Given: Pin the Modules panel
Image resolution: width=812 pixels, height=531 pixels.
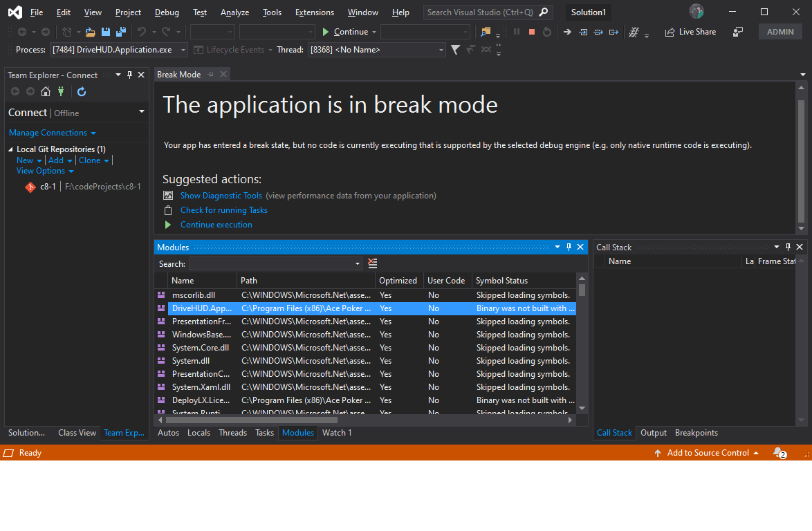Looking at the screenshot, I should (x=569, y=247).
